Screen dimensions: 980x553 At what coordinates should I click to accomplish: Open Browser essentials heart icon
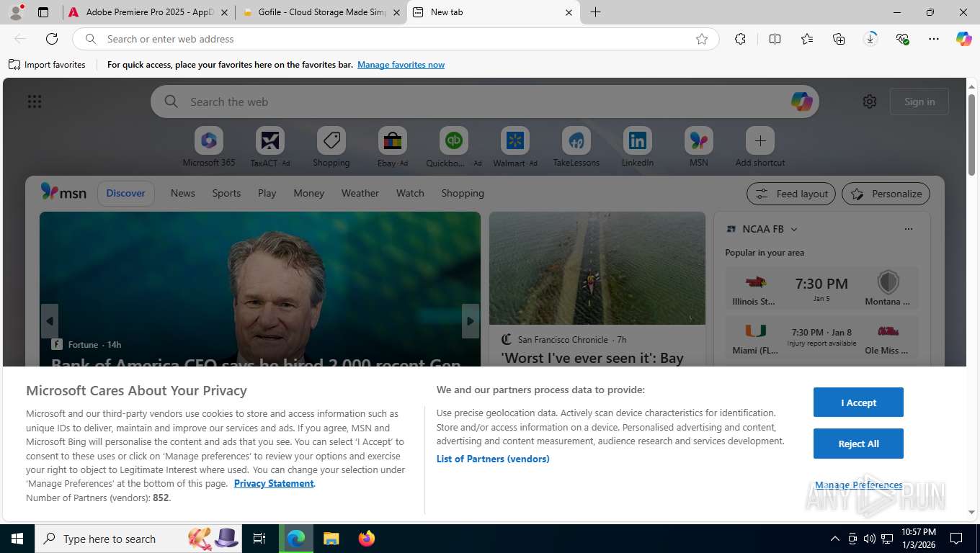[902, 39]
